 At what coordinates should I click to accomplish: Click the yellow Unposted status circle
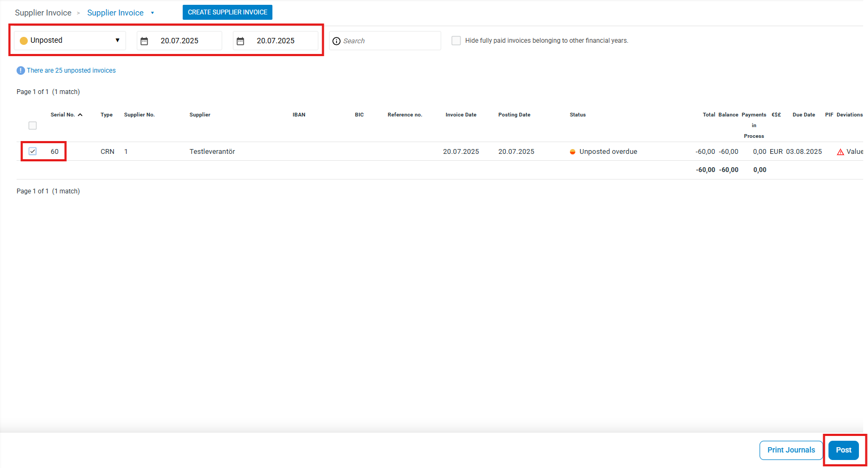(24, 41)
